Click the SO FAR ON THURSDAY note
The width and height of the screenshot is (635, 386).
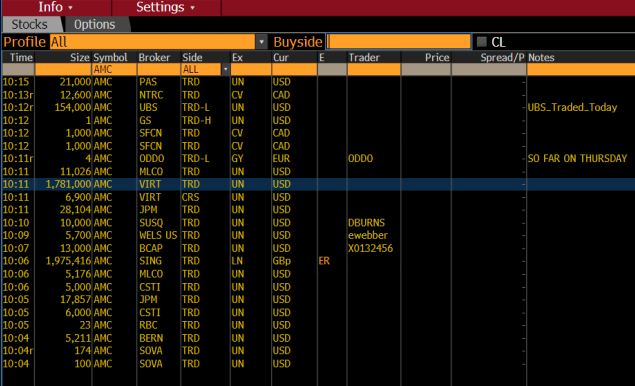point(577,158)
